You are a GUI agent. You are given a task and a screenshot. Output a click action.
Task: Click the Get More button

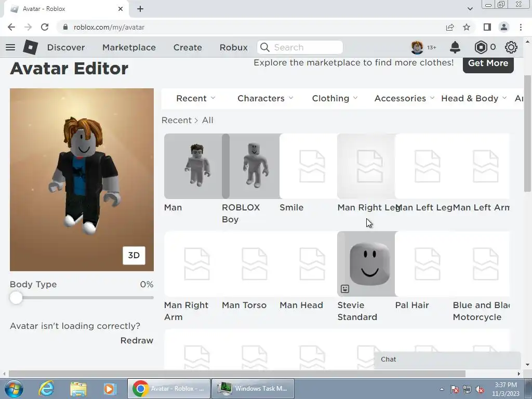coord(488,63)
